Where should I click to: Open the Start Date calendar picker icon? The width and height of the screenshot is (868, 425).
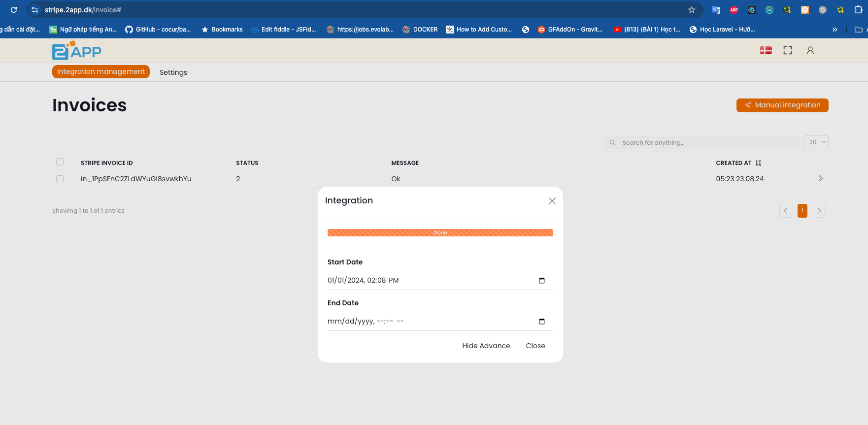tap(542, 281)
